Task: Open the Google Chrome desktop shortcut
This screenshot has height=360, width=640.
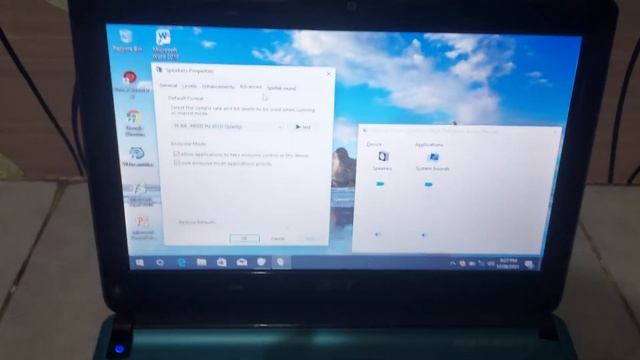Action: tap(133, 122)
